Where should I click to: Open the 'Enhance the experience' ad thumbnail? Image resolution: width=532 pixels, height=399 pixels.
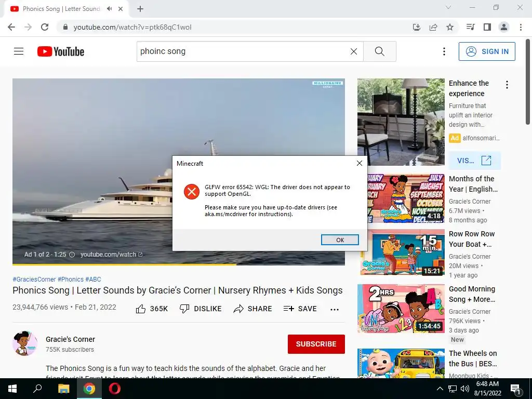coord(401,122)
